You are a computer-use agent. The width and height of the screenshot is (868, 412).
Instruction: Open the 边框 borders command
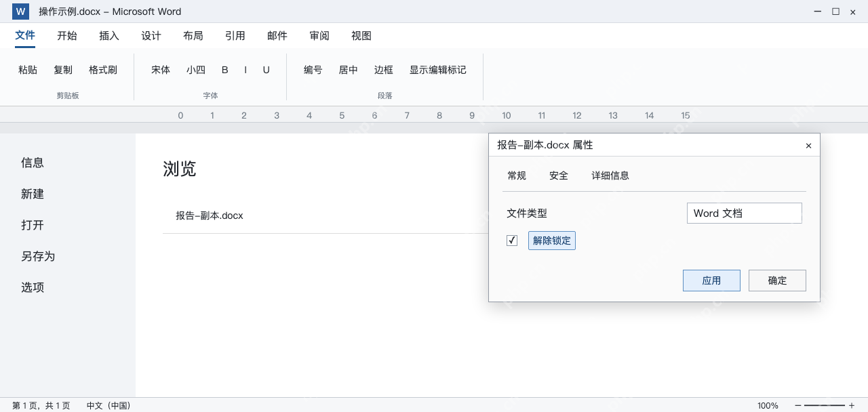384,70
